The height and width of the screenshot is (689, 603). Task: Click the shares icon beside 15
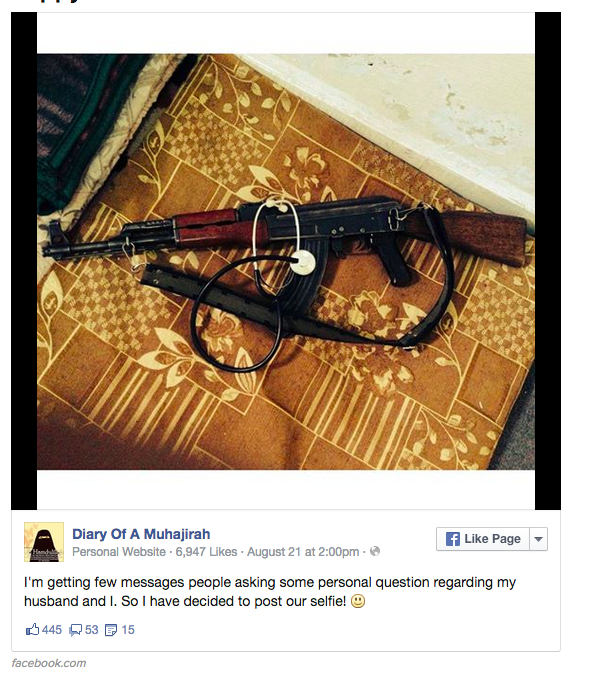pyautogui.click(x=111, y=630)
